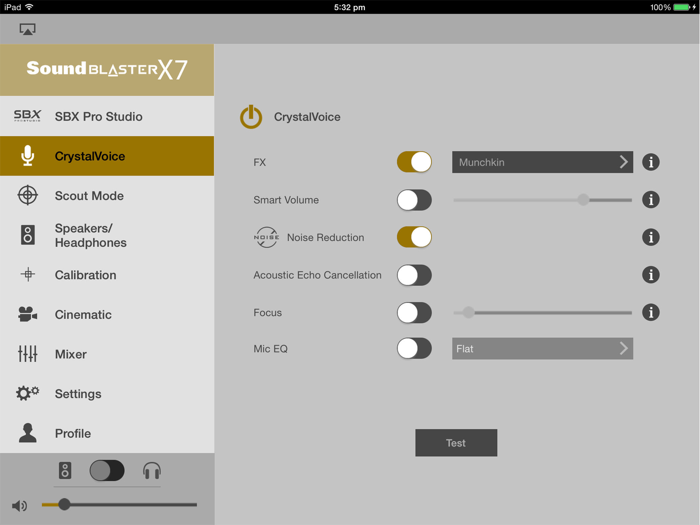
Task: Show info for the Focus option
Action: (651, 312)
